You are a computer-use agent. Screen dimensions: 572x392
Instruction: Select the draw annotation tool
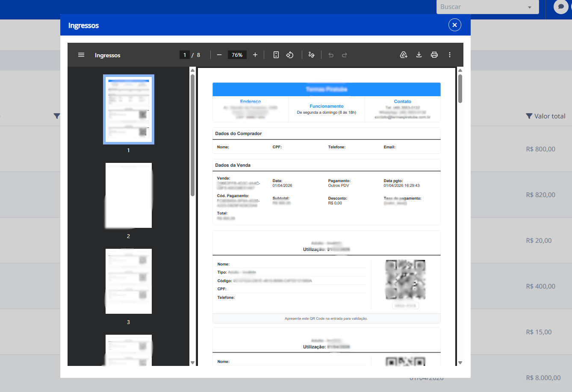point(311,55)
